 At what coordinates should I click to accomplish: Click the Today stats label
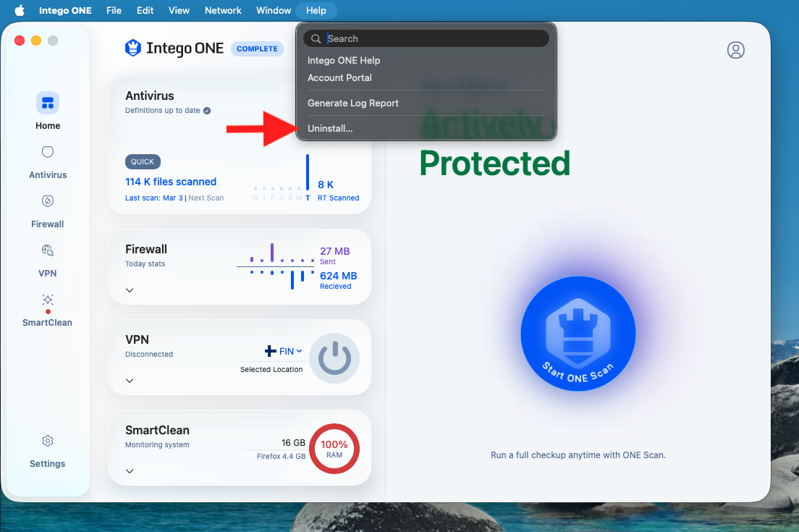point(145,264)
